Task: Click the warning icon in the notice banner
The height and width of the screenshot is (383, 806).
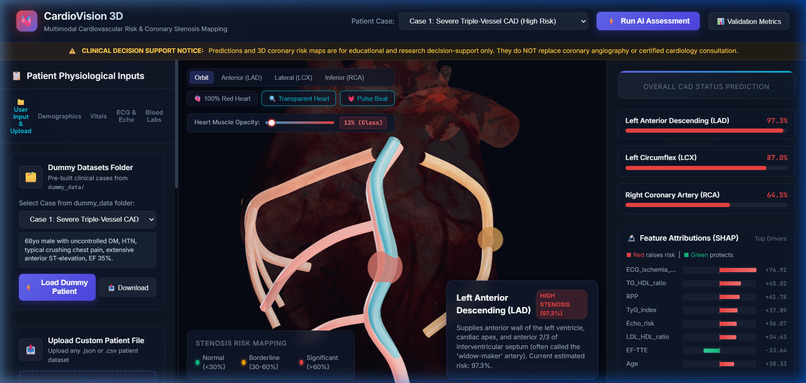Action: (72, 51)
